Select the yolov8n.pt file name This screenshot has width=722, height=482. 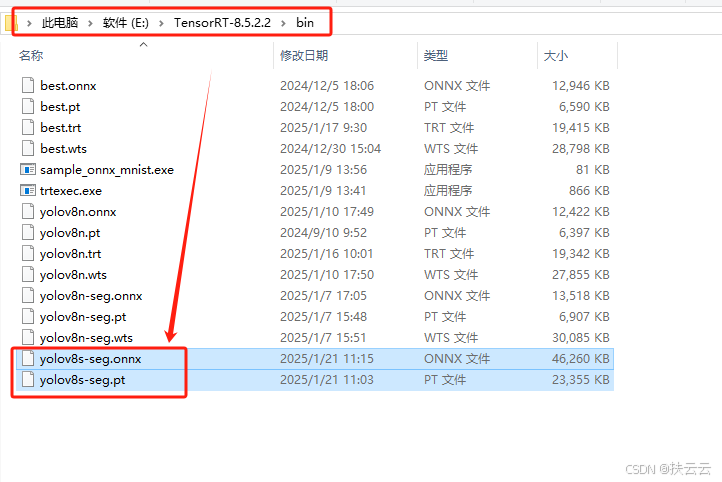pos(70,233)
